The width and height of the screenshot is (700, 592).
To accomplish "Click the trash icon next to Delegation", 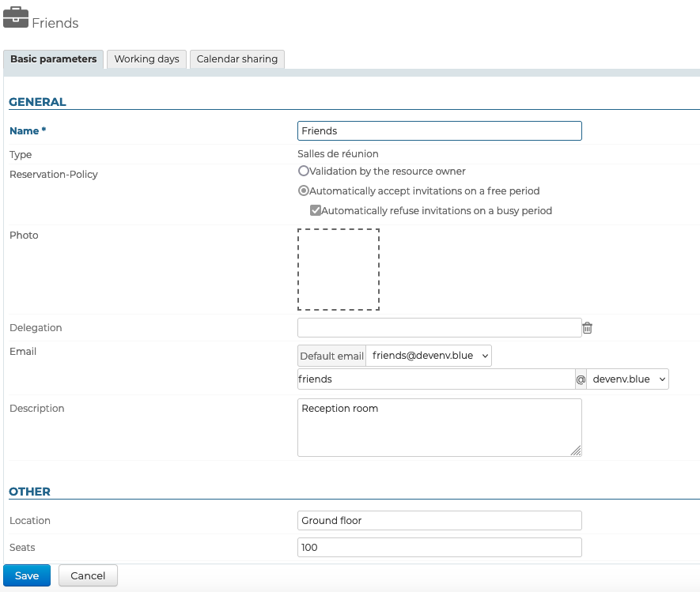I will click(x=587, y=328).
